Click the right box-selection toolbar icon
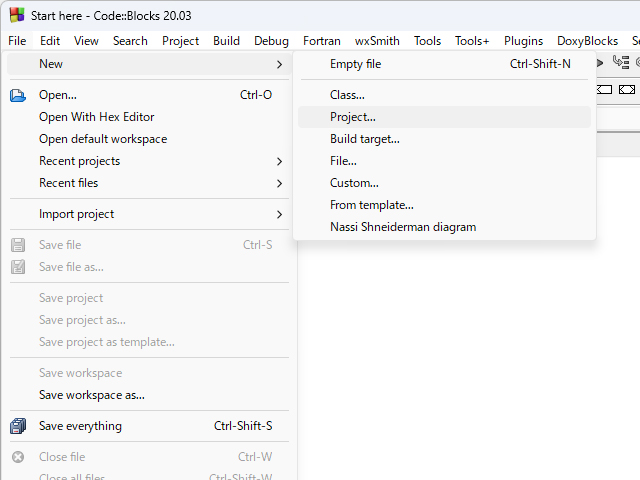640x480 pixels. [x=627, y=89]
